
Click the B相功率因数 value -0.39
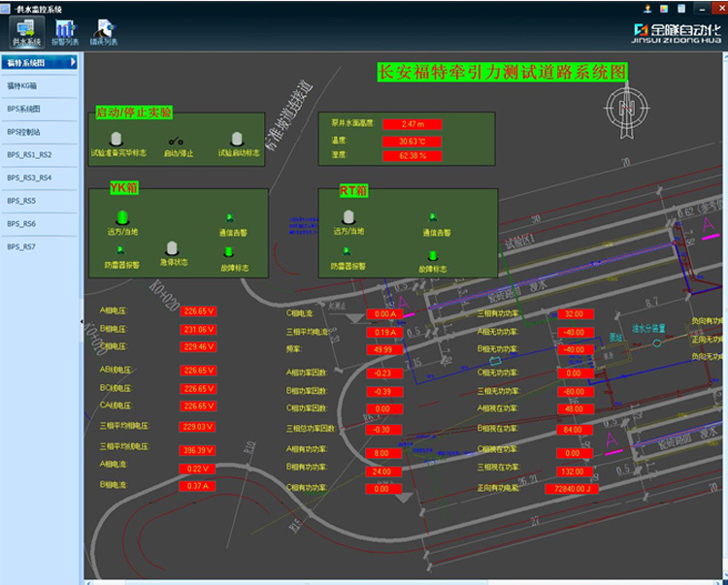pyautogui.click(x=384, y=392)
